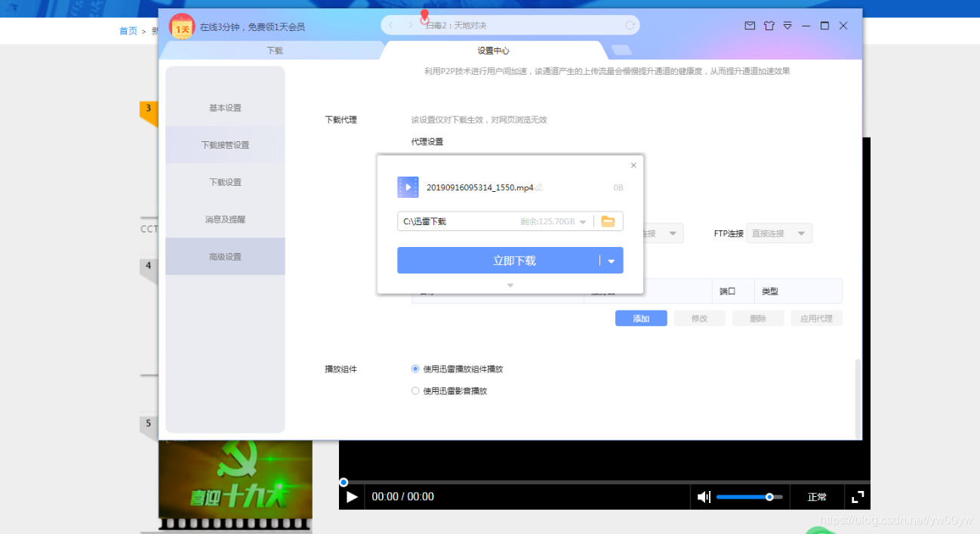This screenshot has width=980, height=534.
Task: Click the 剩余:125.70GB free space text
Action: tap(547, 222)
